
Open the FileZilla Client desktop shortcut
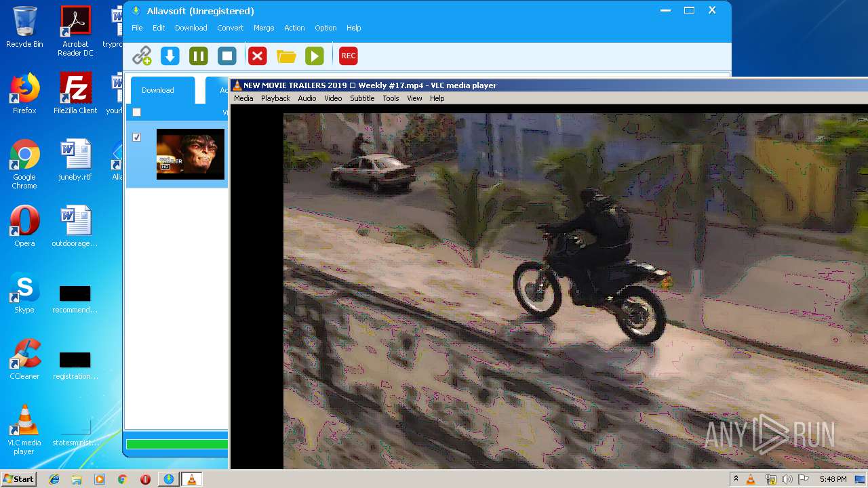click(75, 94)
